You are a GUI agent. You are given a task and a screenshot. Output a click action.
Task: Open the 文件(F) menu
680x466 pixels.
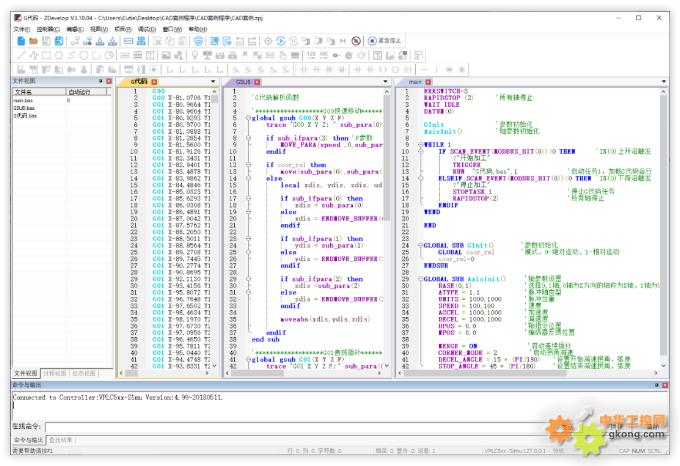point(21,29)
